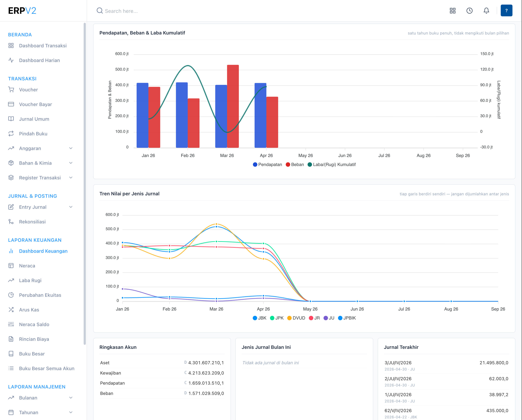Open the apps grid icon in header
This screenshot has width=522, height=420.
tap(452, 11)
